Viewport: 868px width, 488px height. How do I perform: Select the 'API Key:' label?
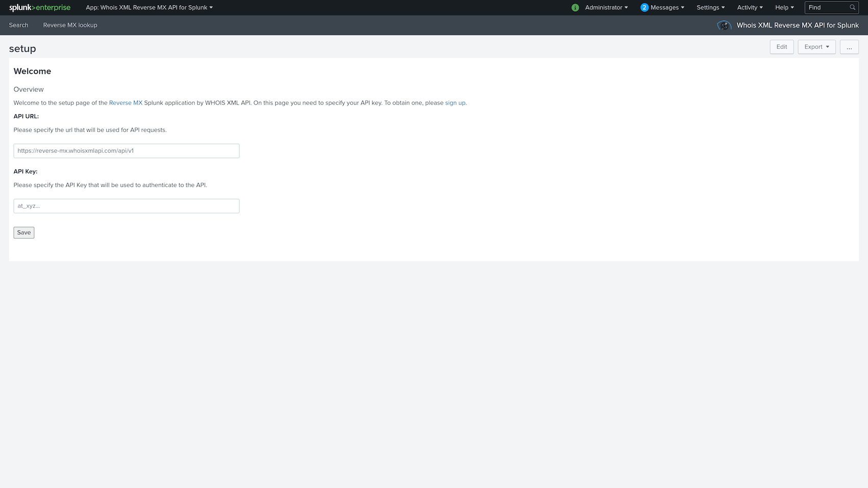[x=26, y=172]
